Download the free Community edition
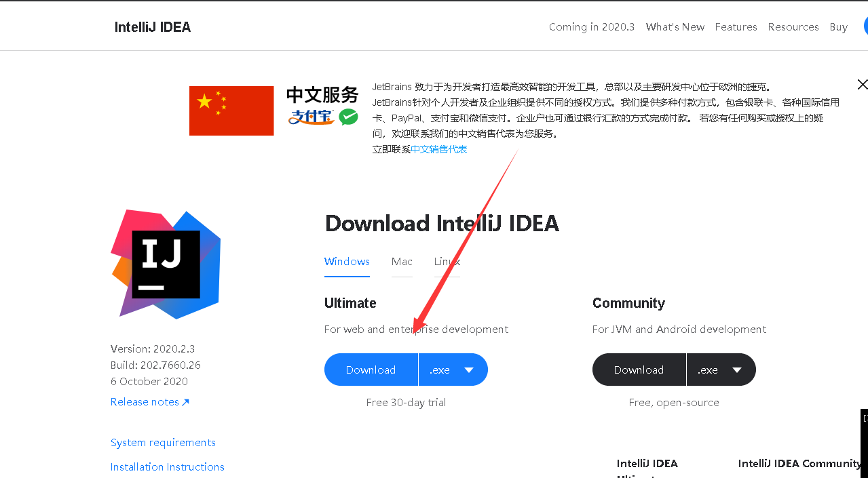 [638, 370]
